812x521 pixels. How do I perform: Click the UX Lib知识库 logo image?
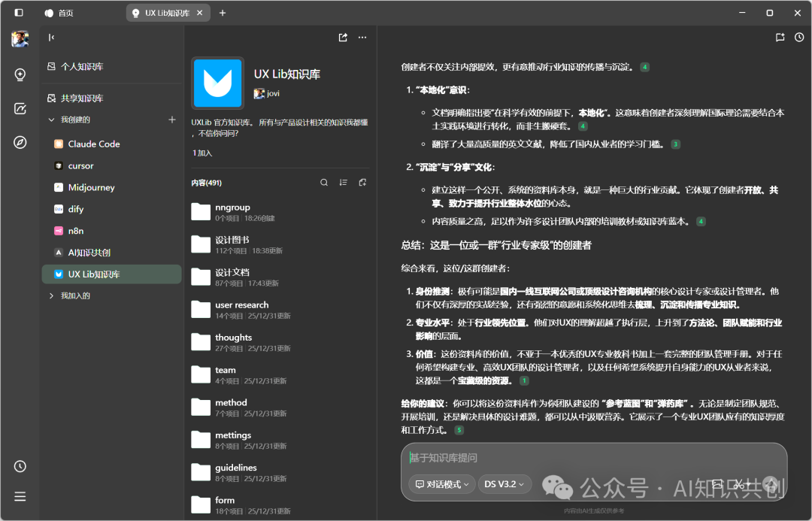click(x=217, y=83)
